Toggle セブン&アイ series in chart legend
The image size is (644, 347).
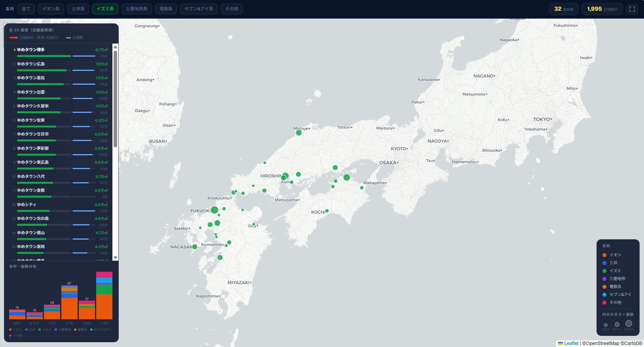coord(101,330)
